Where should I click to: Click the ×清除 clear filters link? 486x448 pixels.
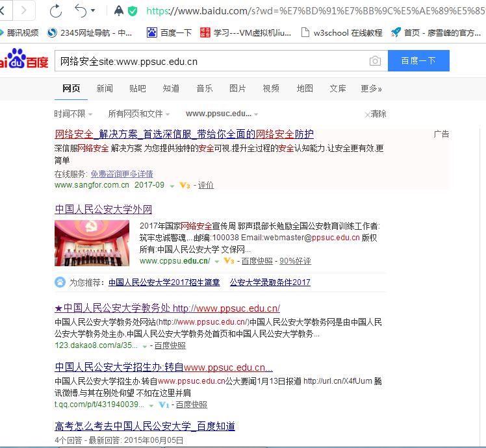[x=376, y=114]
